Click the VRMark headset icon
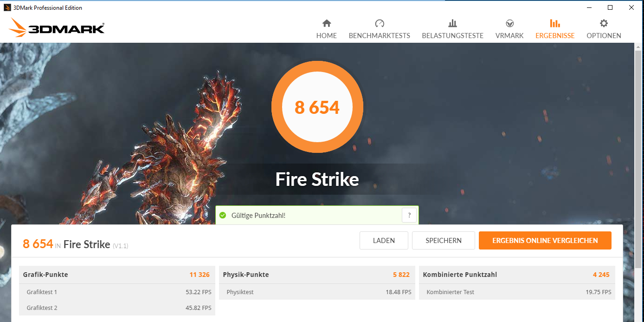This screenshot has width=644, height=322. click(x=509, y=23)
